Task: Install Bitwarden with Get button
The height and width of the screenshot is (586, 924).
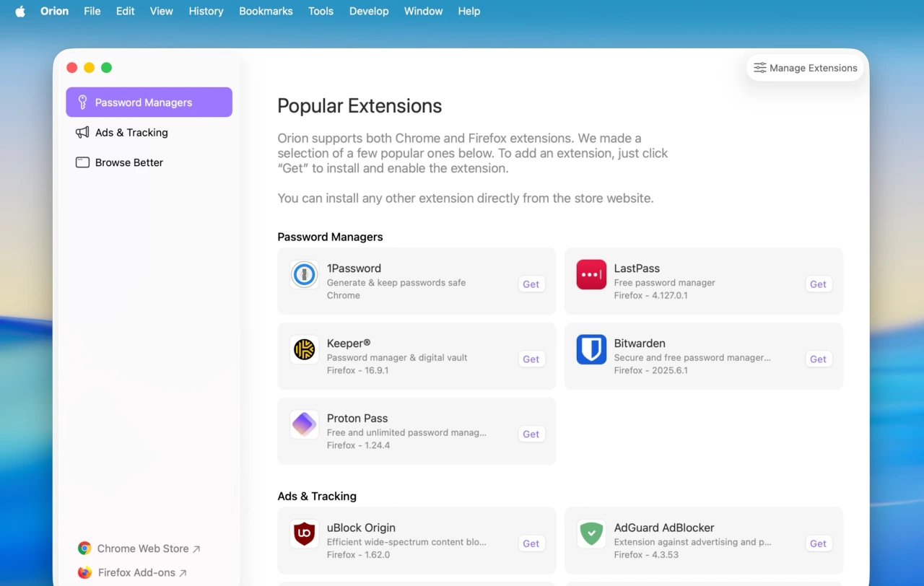Action: coord(818,359)
